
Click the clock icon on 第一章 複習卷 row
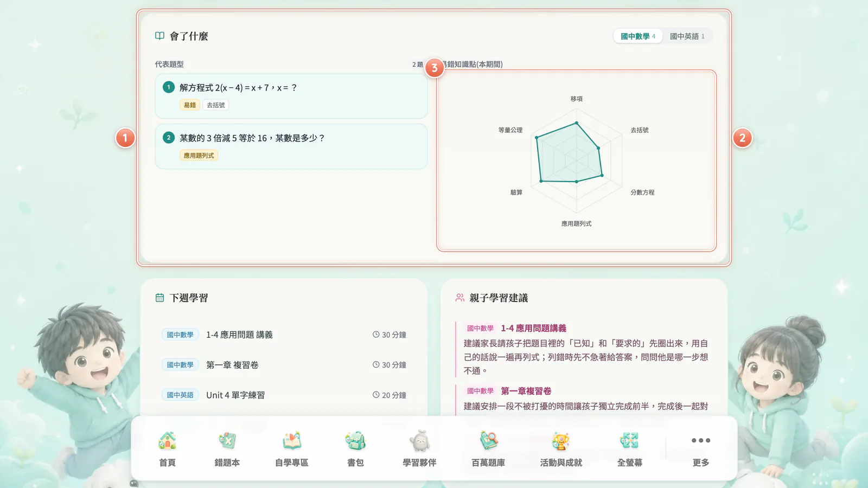point(376,364)
